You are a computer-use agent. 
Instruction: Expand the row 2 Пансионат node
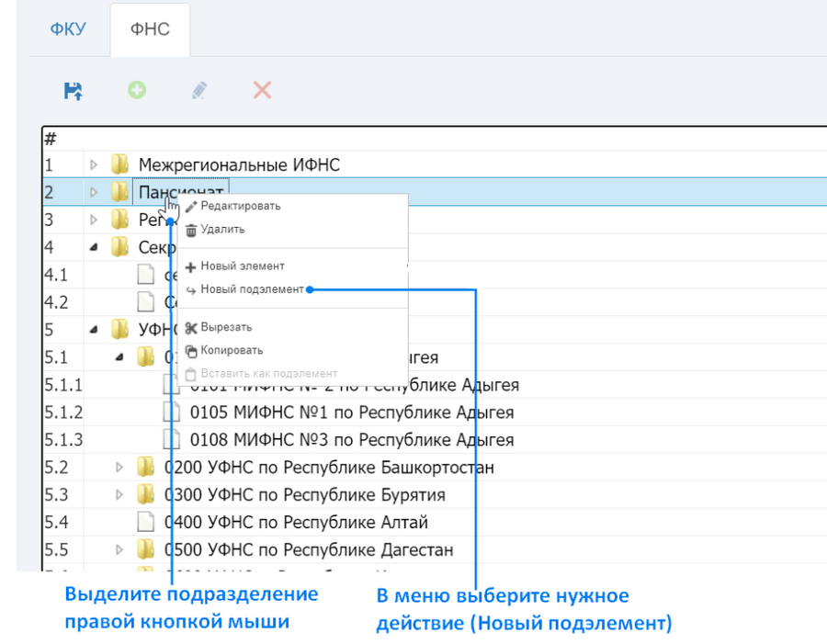[94, 193]
